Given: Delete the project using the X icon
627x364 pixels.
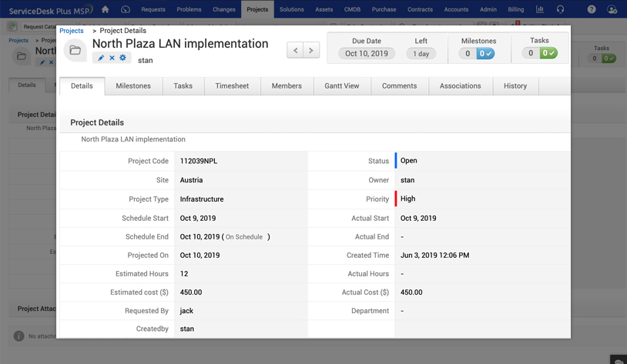Looking at the screenshot, I should 112,58.
